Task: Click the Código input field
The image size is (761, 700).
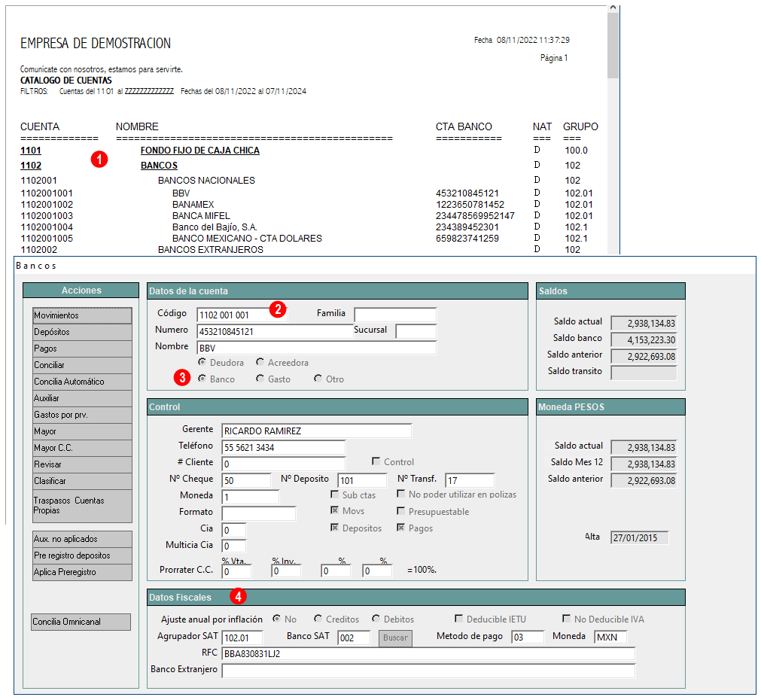Action: [x=242, y=315]
